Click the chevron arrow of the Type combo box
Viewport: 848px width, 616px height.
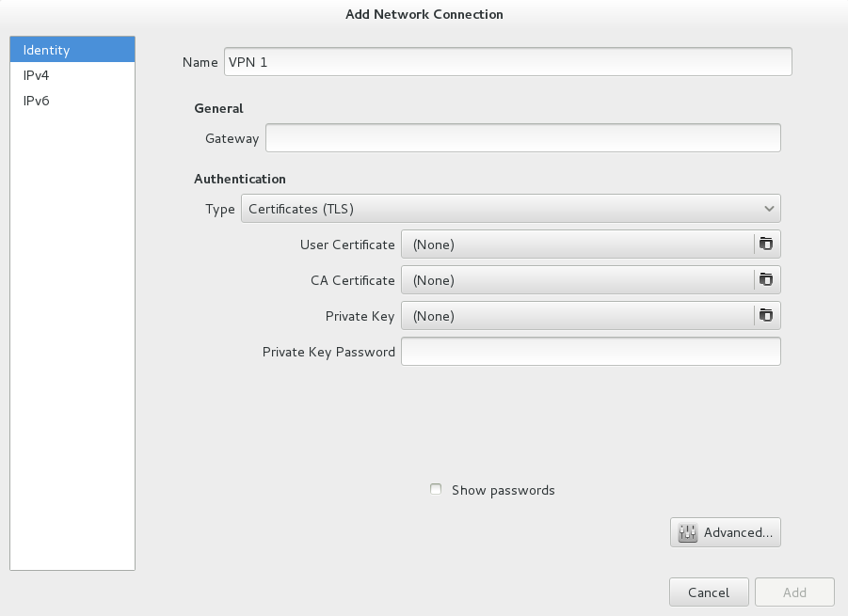point(769,209)
